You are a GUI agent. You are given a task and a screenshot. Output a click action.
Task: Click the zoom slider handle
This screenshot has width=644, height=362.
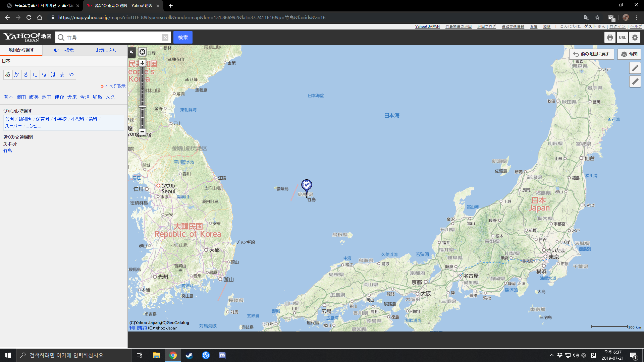(143, 107)
